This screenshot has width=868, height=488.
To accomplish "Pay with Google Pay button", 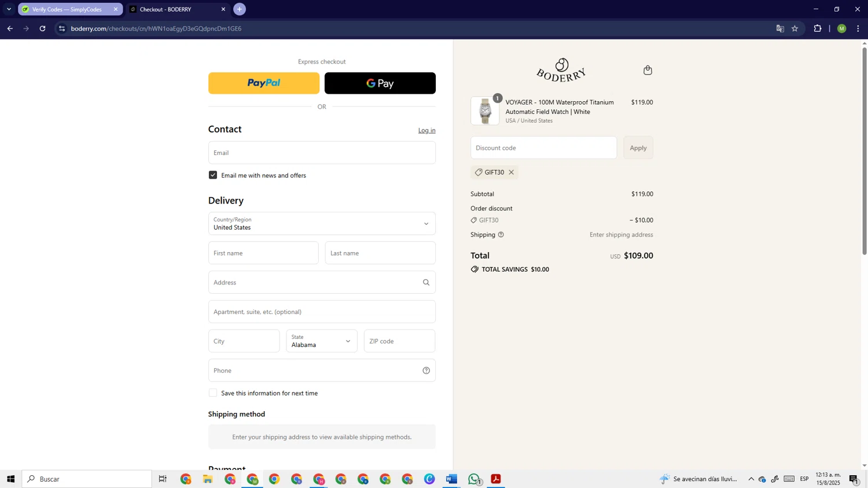I will pyautogui.click(x=380, y=83).
